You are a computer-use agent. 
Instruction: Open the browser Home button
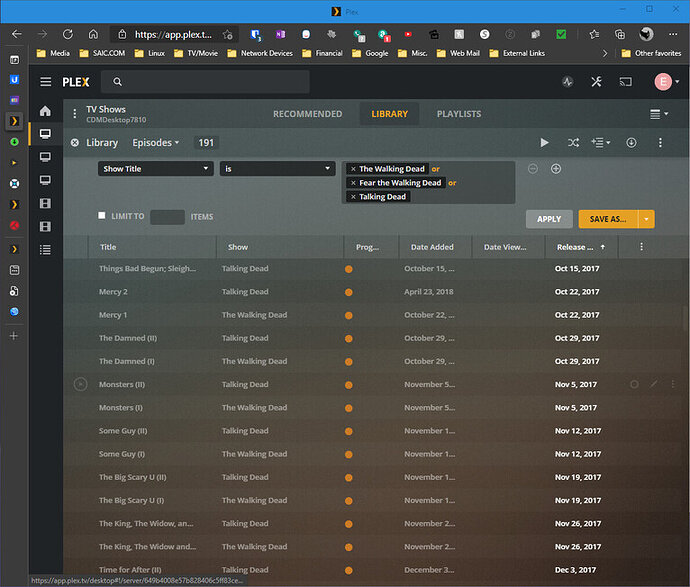pyautogui.click(x=93, y=34)
